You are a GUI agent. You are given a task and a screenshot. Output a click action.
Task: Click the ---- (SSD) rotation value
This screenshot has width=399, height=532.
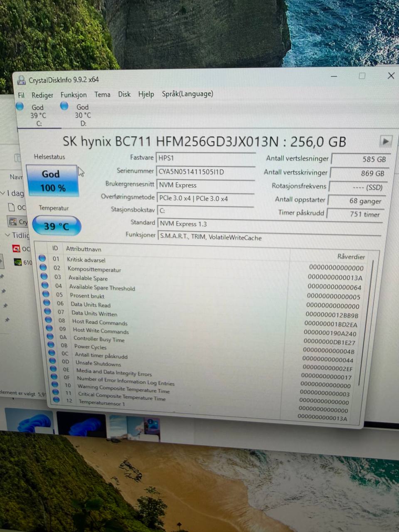click(358, 187)
